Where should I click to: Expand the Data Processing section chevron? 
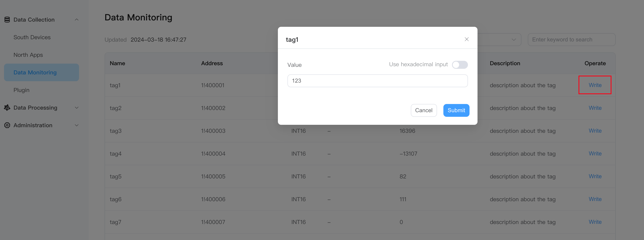click(77, 108)
